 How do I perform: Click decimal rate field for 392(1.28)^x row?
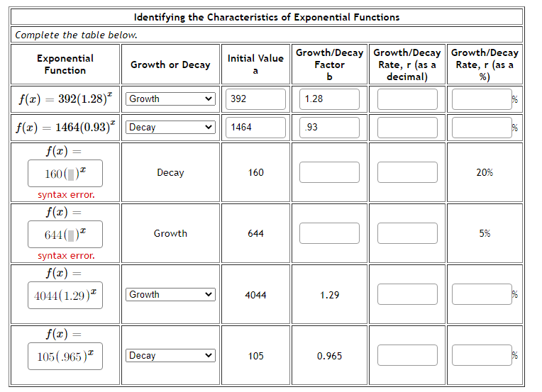407,99
